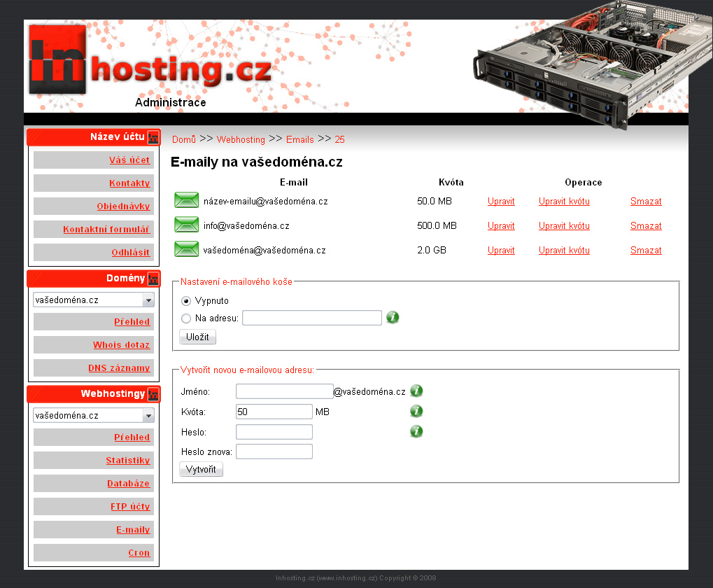Click the Jméno input field
This screenshot has width=713, height=588.
285,391
